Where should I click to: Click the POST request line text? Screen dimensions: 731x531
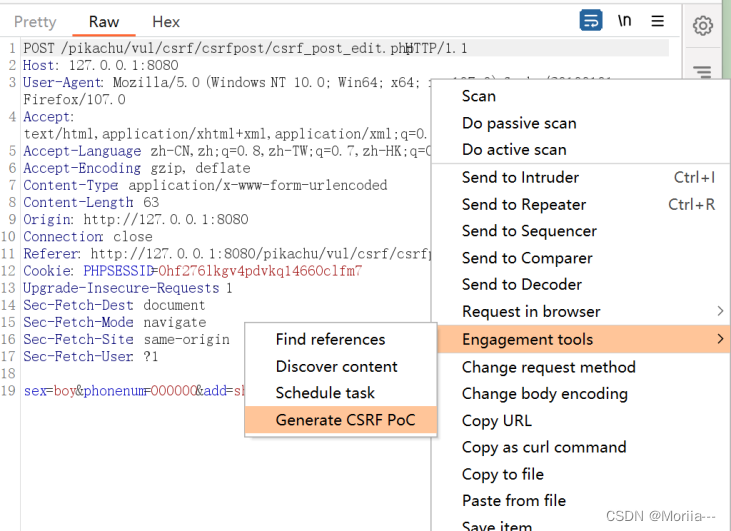tap(245, 48)
